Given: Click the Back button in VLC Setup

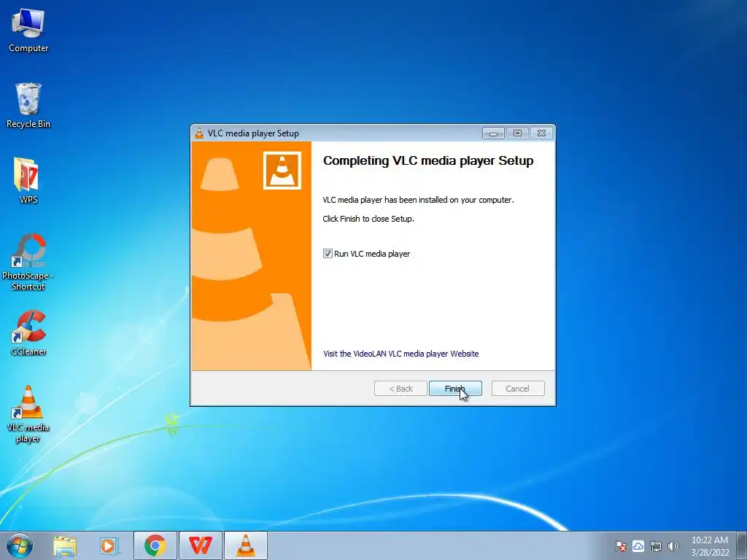Looking at the screenshot, I should [400, 389].
